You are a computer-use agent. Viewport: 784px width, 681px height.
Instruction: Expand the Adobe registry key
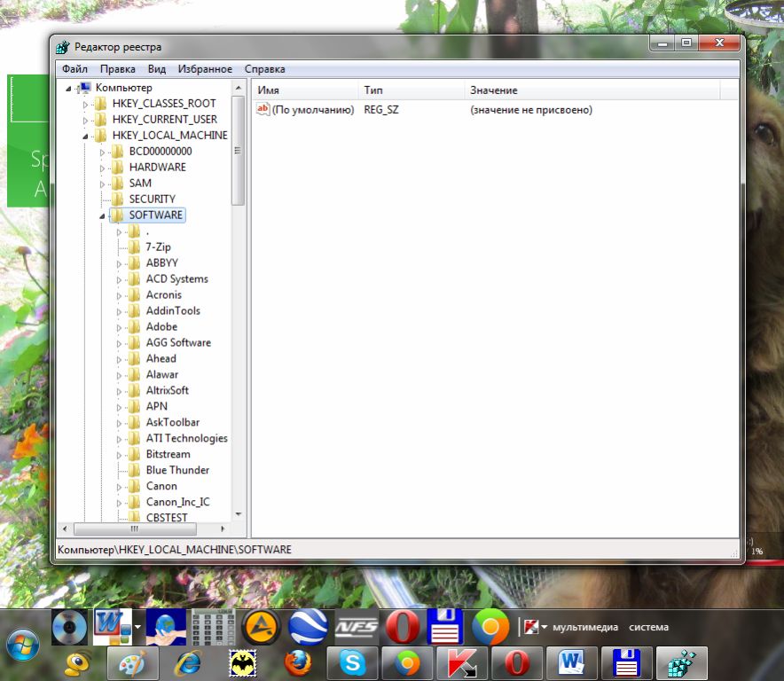120,327
